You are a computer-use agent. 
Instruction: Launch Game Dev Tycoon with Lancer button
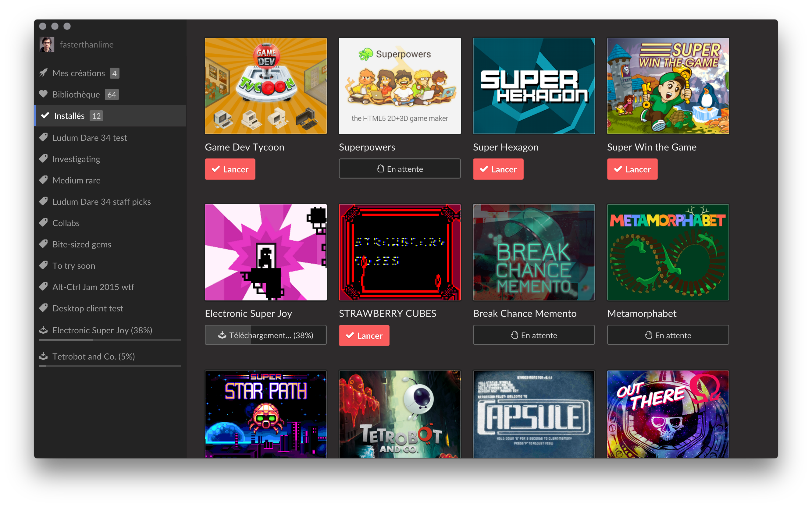tap(230, 169)
